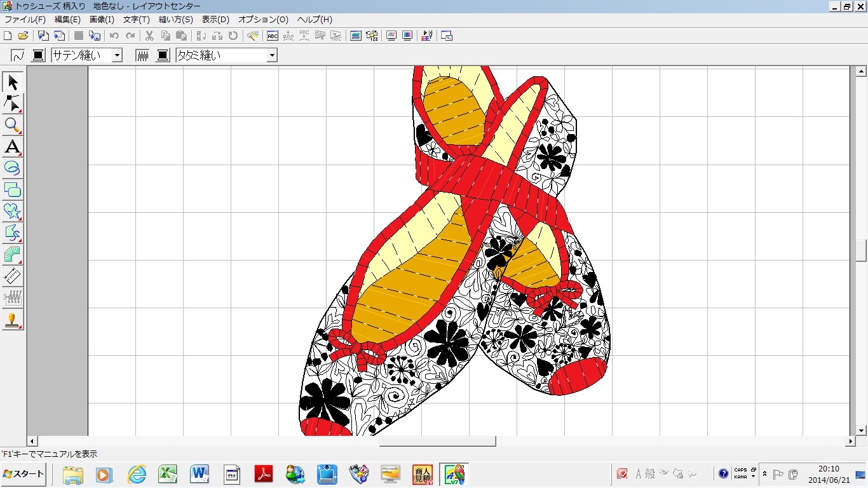868x488 pixels.
Task: Open the 縫い方(S) menu
Action: 176,20
